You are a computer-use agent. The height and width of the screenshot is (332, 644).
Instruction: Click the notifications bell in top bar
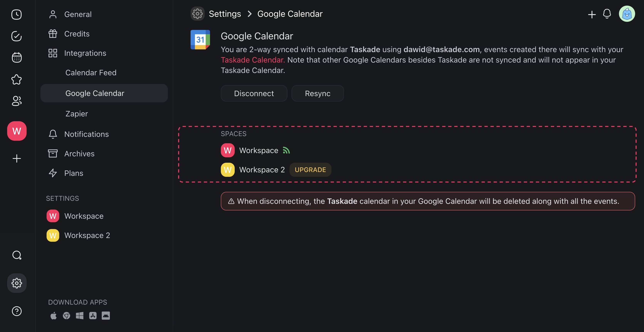pos(607,14)
